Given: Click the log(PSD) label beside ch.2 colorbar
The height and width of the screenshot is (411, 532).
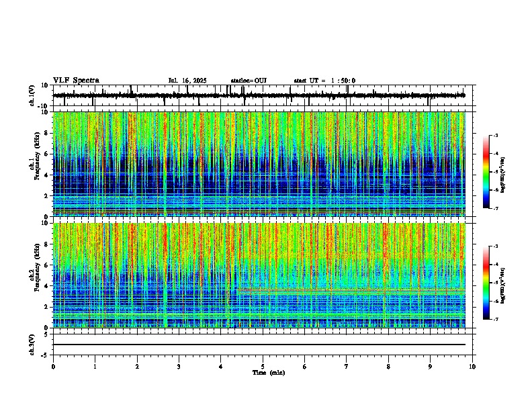Looking at the screenshot, I should (503, 285).
